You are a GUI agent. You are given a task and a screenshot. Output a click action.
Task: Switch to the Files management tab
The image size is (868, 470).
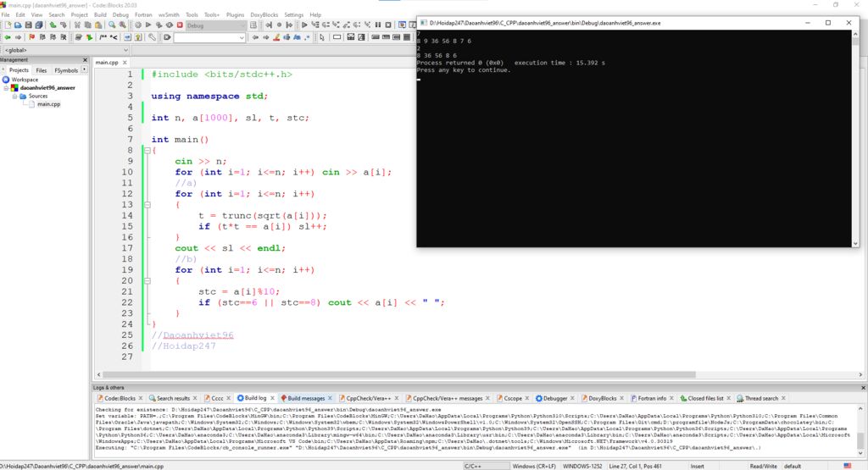pos(42,70)
